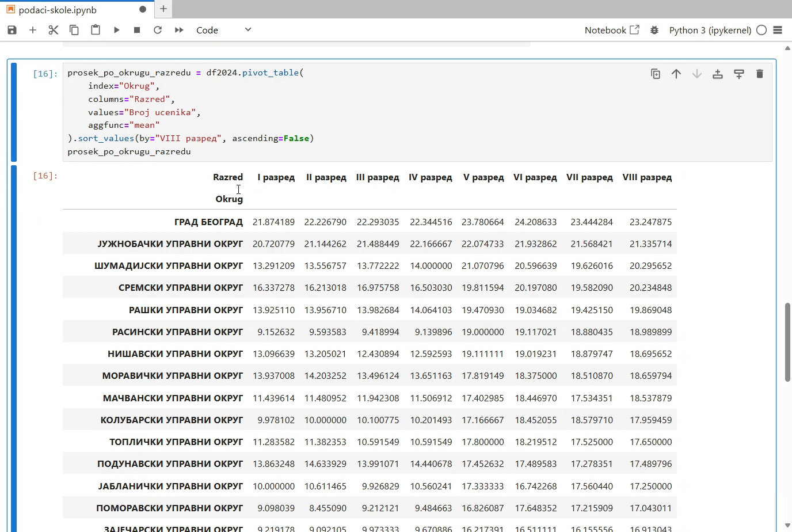Restart the kernel

pyautogui.click(x=158, y=30)
